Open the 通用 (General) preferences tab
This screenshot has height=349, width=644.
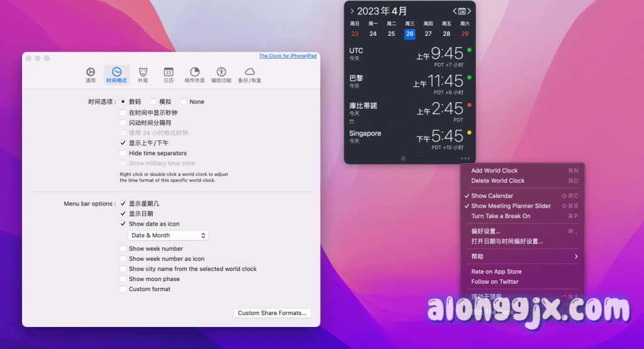[91, 75]
